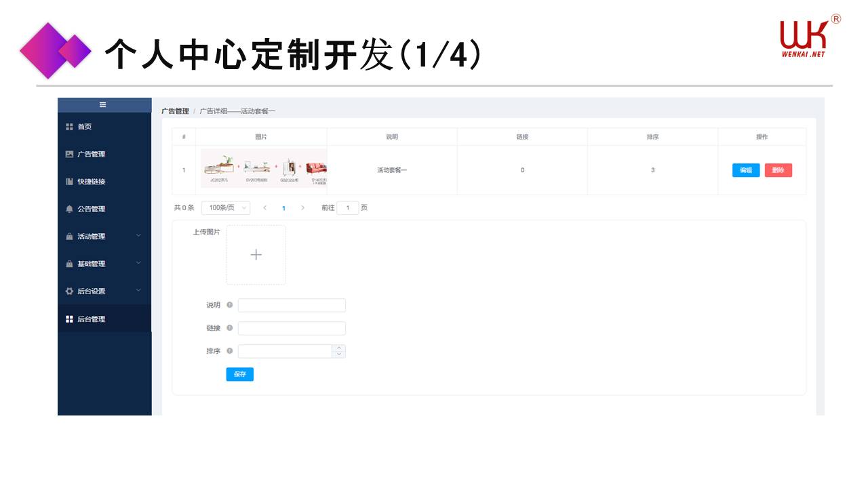The image size is (868, 488).
Task: Click the 链接 column header
Action: click(x=522, y=137)
